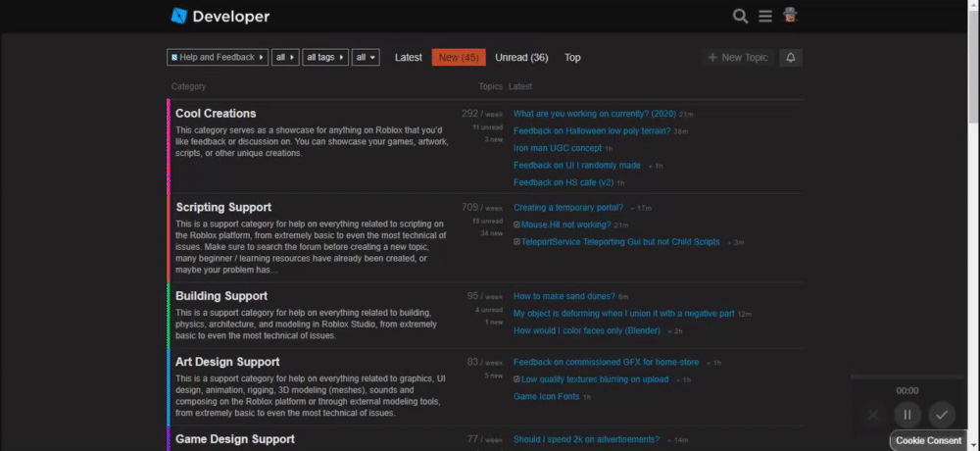Open 'Should I spend 2k on advertisements?'
This screenshot has width=980, height=451.
click(586, 440)
